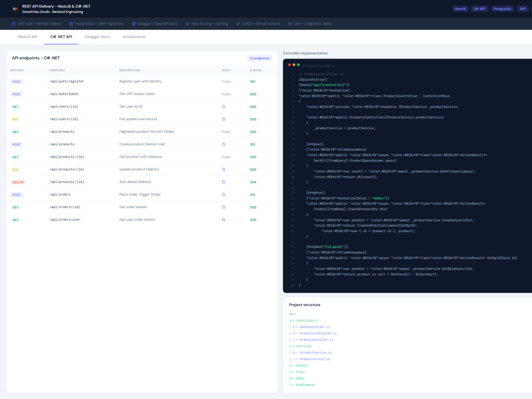Select the C# .NET API tab

click(x=61, y=37)
